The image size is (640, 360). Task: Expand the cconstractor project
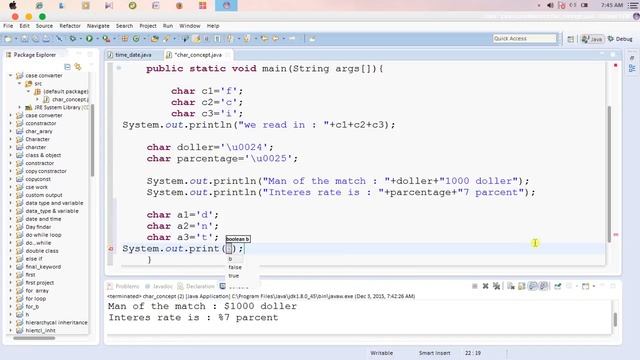click(x=10, y=123)
